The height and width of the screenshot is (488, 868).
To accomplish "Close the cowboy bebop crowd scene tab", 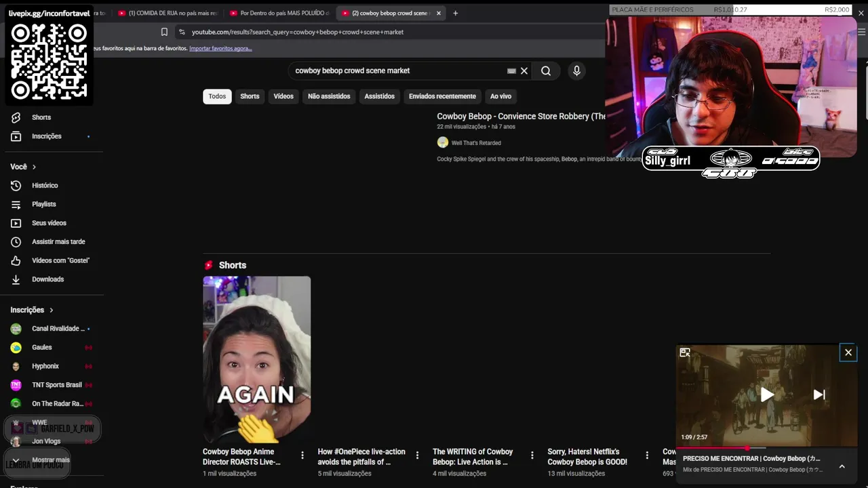I will click(x=439, y=13).
